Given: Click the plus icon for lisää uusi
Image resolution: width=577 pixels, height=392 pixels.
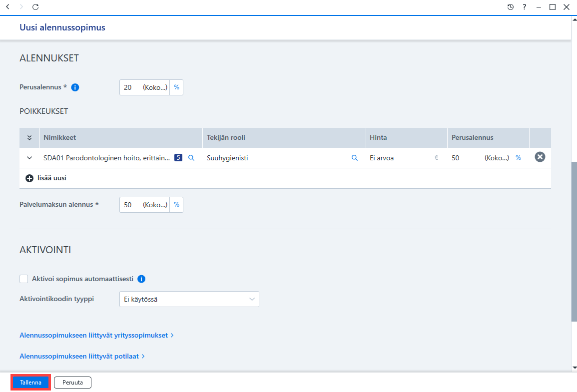Looking at the screenshot, I should click(29, 178).
